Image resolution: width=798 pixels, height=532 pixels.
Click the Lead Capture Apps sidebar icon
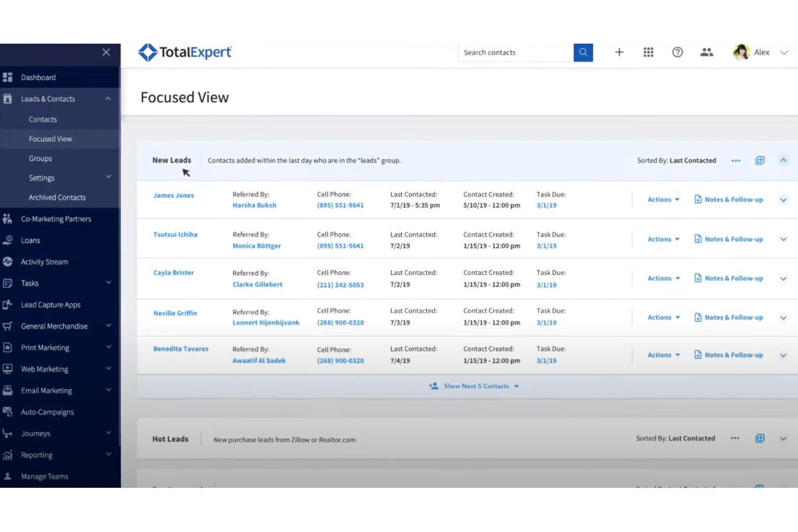[8, 305]
